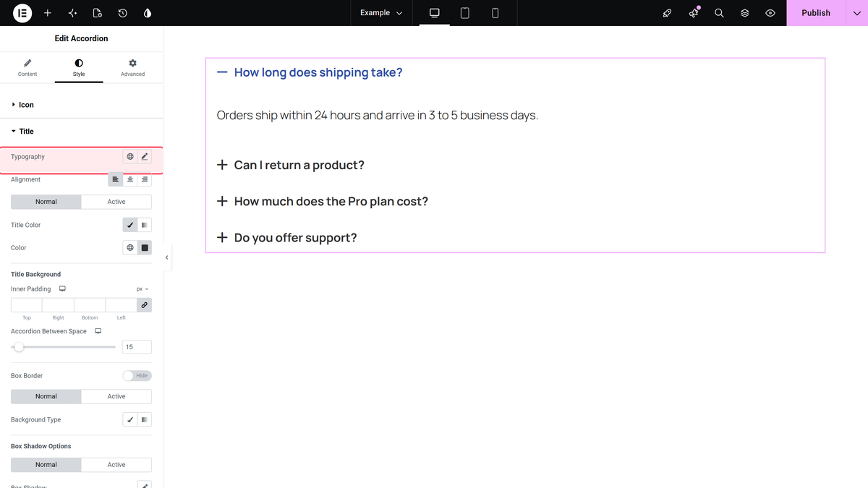Select Active state under Alignment
The image size is (868, 488).
click(116, 202)
